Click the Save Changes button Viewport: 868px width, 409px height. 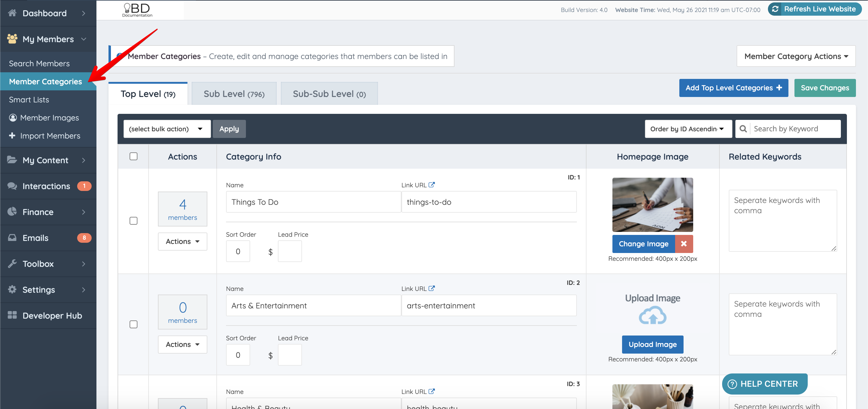[825, 88]
